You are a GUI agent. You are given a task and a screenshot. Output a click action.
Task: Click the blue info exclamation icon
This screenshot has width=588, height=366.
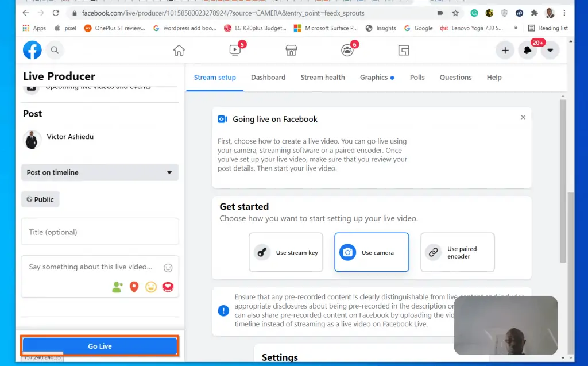[223, 310]
